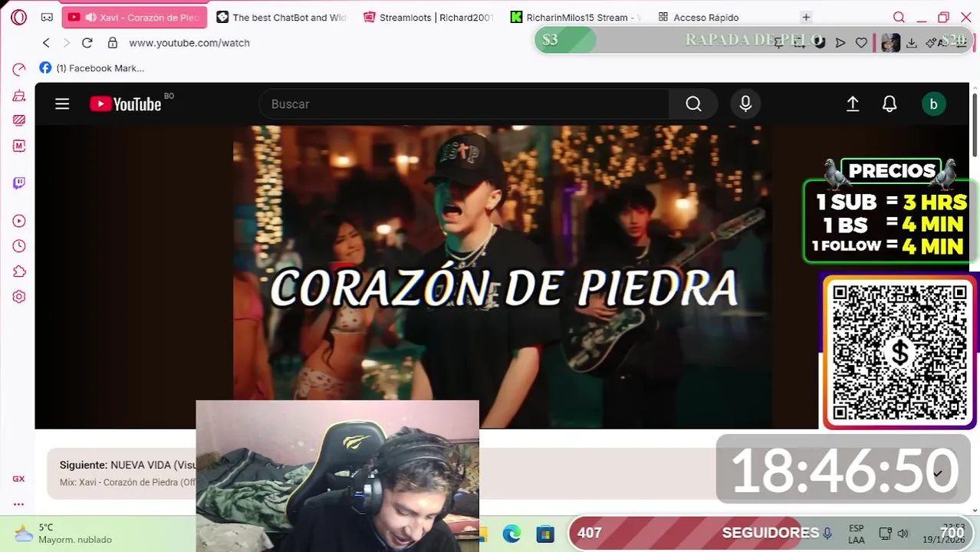Open sidebar Settings gear
Screen dimensions: 980x552
pos(19,297)
